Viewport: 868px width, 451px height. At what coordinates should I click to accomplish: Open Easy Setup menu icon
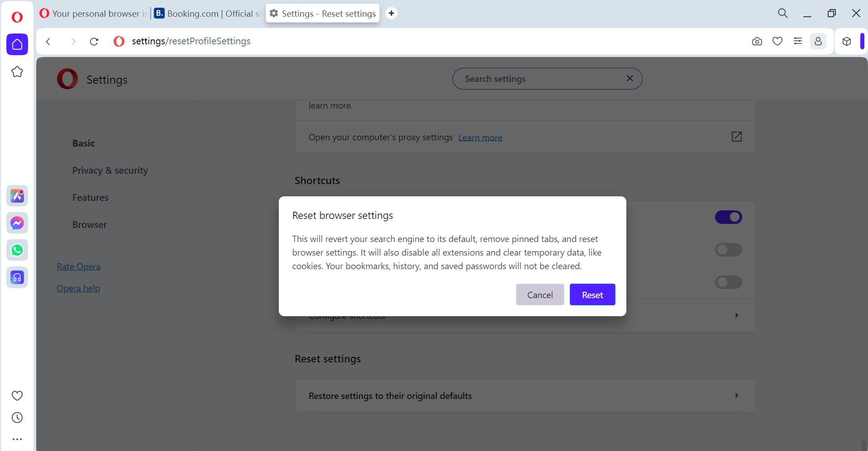798,42
